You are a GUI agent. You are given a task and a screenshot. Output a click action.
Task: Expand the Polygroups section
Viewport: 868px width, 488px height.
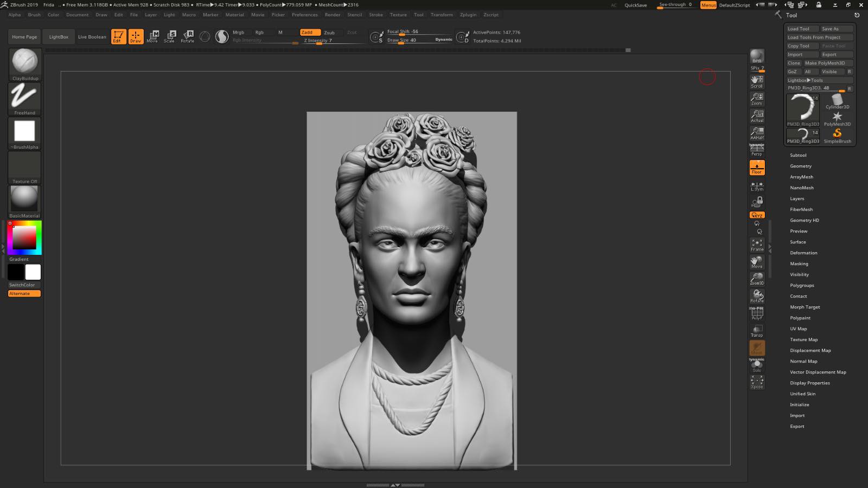click(802, 285)
